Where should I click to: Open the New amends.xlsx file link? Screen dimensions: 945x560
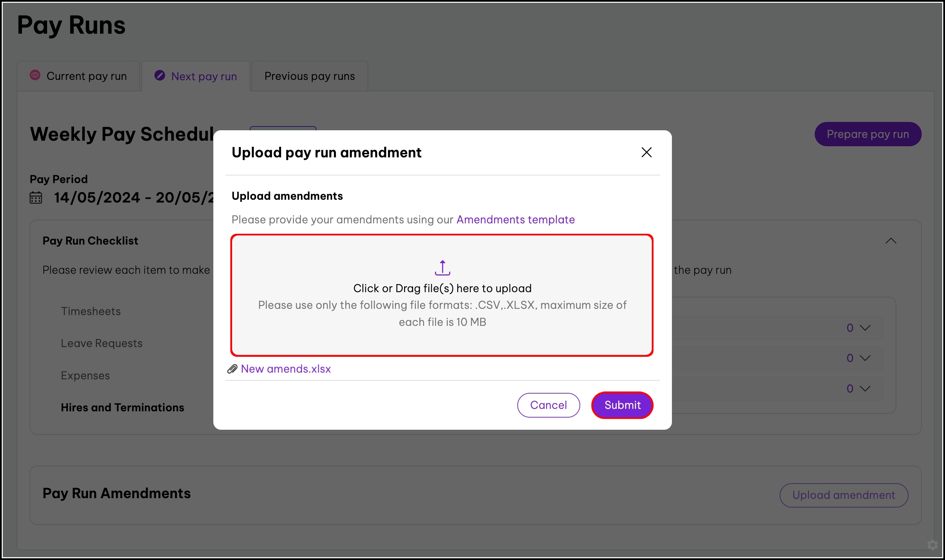286,369
